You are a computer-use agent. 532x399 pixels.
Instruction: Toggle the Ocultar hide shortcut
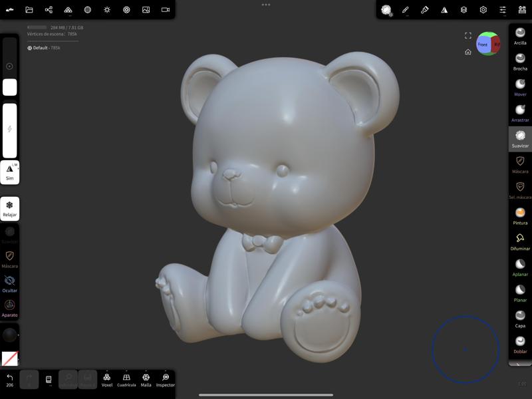(x=9, y=284)
